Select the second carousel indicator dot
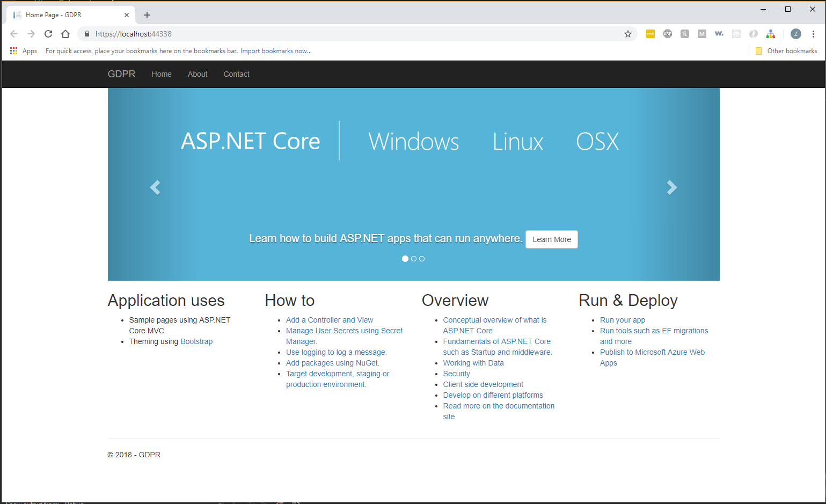 [414, 259]
